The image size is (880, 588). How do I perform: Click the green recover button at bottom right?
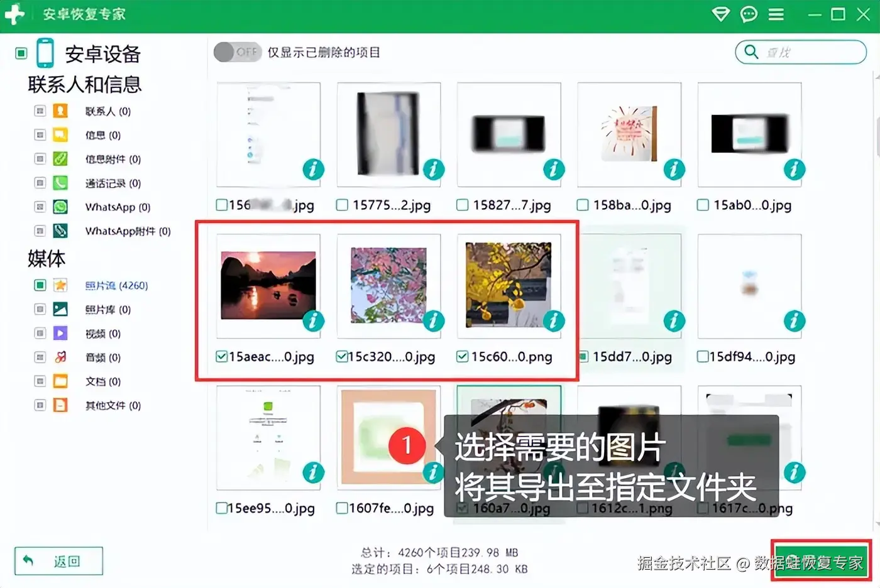point(820,561)
